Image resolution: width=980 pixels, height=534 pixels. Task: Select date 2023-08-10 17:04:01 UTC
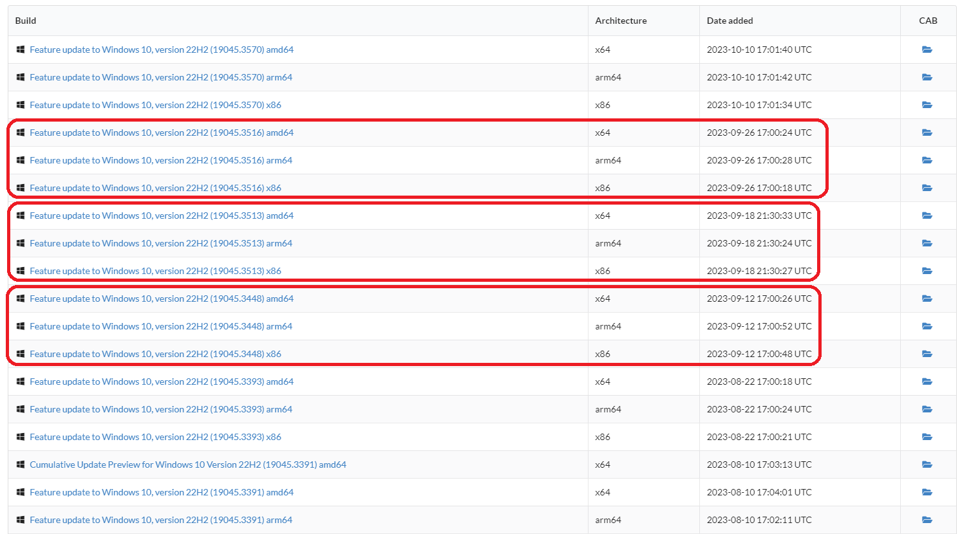pos(759,492)
